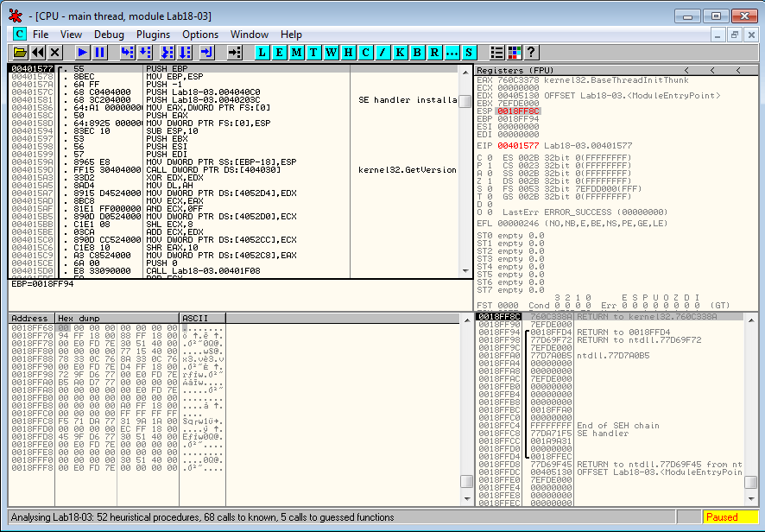Click the Help question mark icon
The image size is (765, 532).
tap(531, 53)
